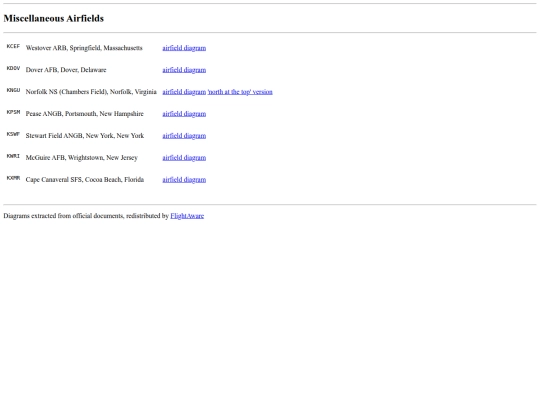Screen dimensions: 540x405
Task: Click 'Cape Canaveral SFS, Cocoa Beach, Florida' text
Action: point(85,180)
